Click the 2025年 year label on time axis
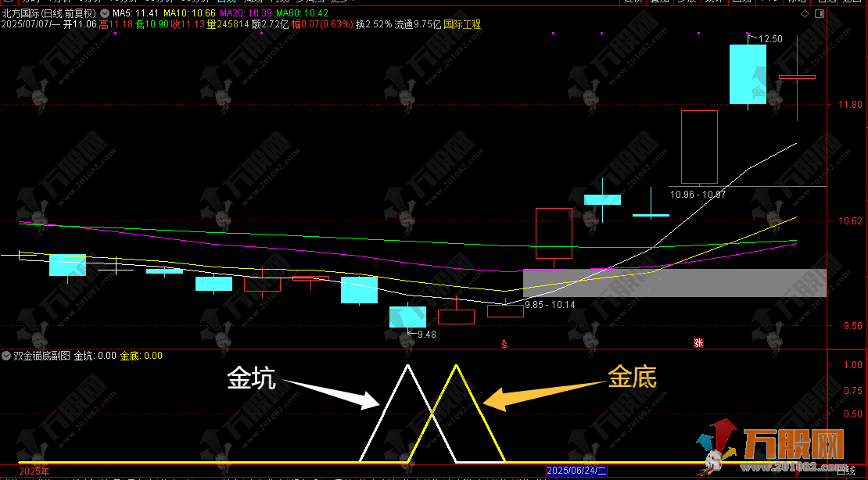 tap(34, 471)
